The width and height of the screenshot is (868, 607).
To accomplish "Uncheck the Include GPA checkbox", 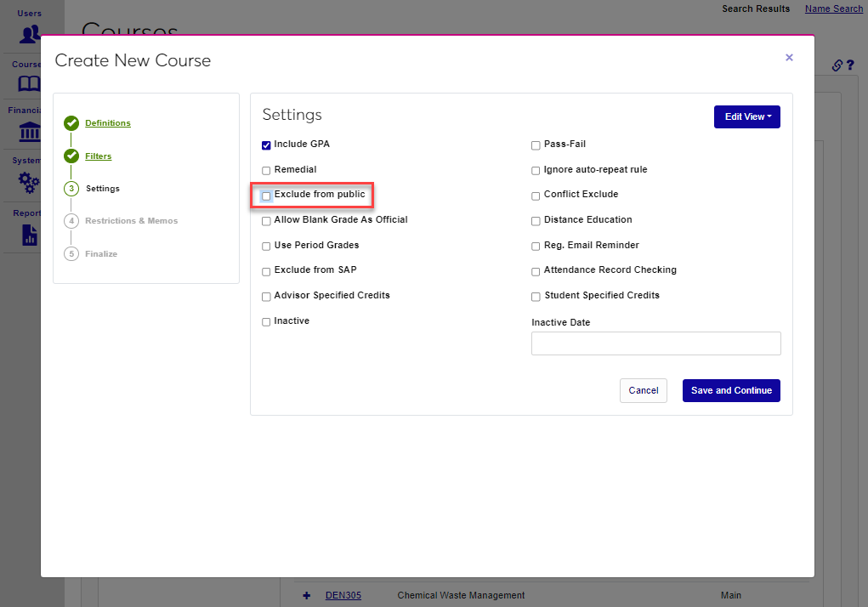I will 267,145.
